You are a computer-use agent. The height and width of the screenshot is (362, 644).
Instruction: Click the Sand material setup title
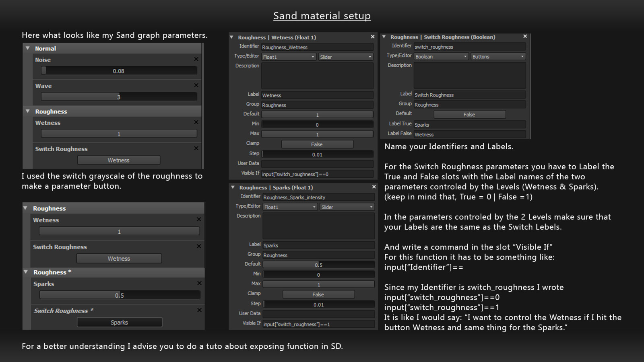[322, 16]
